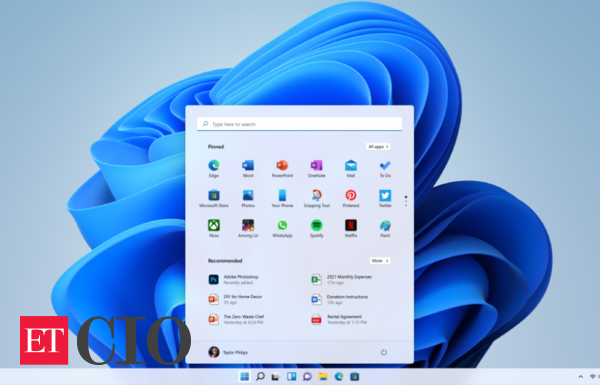Open the Snipping Tool app
Screen dimensions: 600x385
[316, 198]
